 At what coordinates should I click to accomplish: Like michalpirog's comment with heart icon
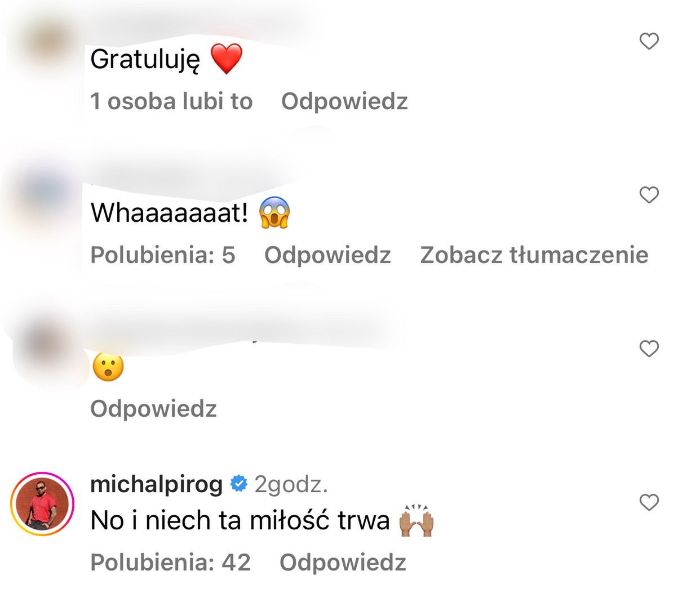pos(649,502)
